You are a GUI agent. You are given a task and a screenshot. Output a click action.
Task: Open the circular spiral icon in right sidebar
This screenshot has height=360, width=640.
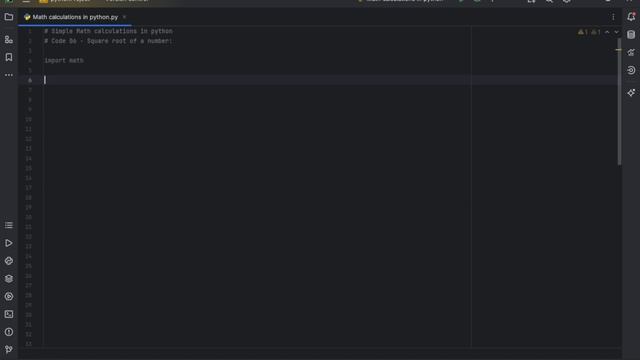(x=631, y=70)
